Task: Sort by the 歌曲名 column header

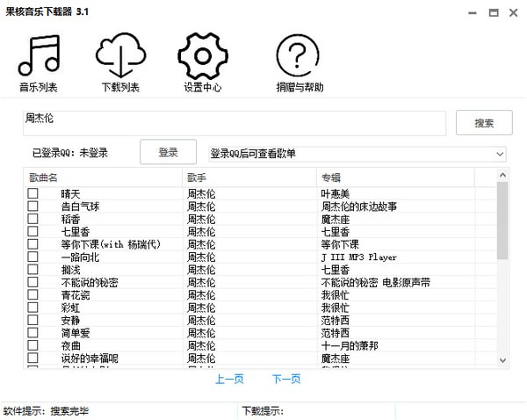Action: pyautogui.click(x=103, y=177)
